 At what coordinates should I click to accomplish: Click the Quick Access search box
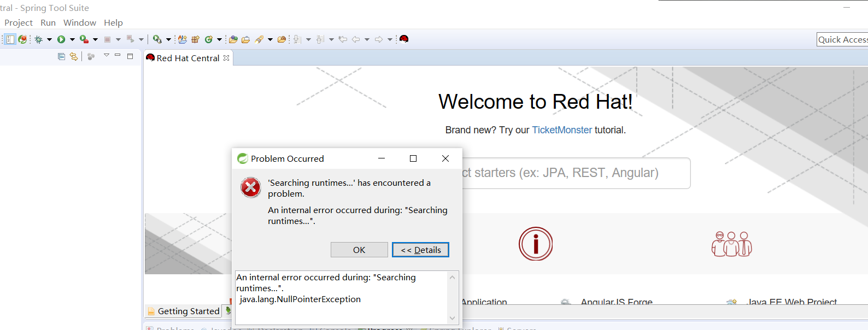[x=842, y=39]
